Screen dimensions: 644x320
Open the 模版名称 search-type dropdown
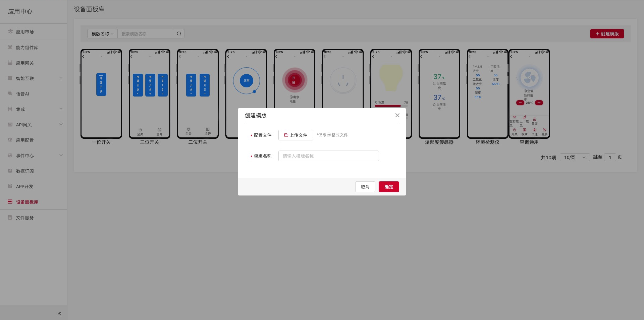pos(102,34)
